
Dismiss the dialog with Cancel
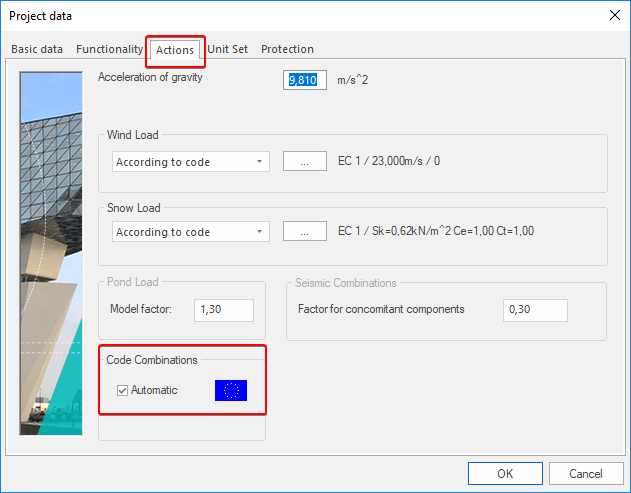(x=586, y=474)
